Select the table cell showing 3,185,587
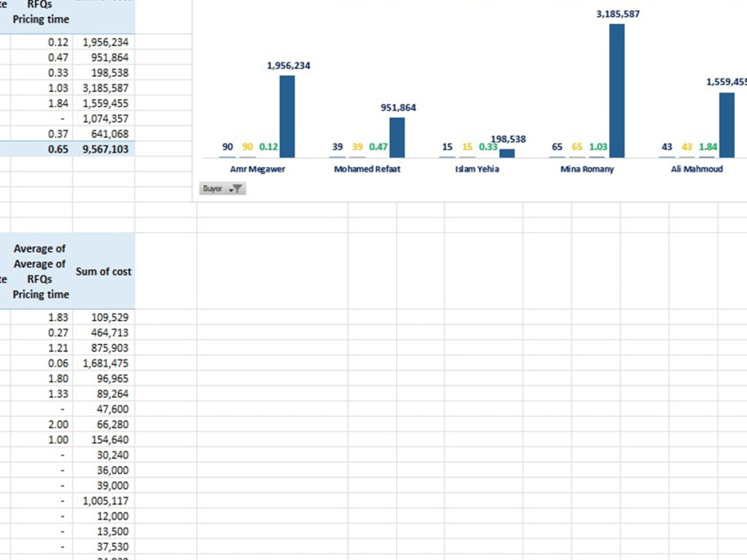 point(104,87)
